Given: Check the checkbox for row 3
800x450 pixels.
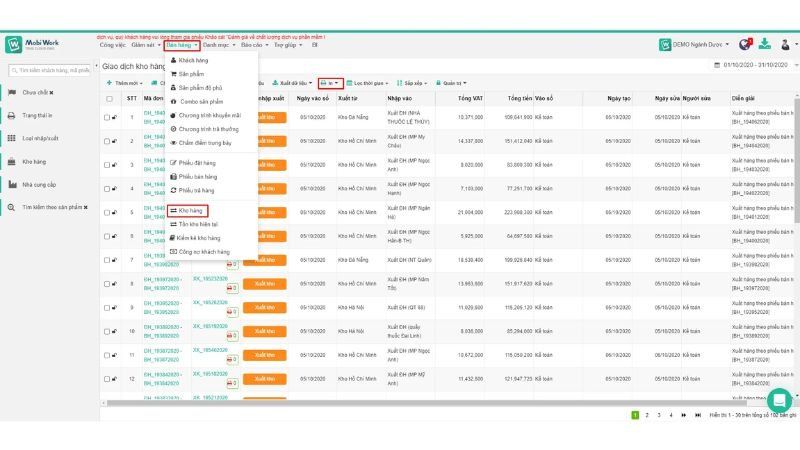Looking at the screenshot, I should coord(107,165).
